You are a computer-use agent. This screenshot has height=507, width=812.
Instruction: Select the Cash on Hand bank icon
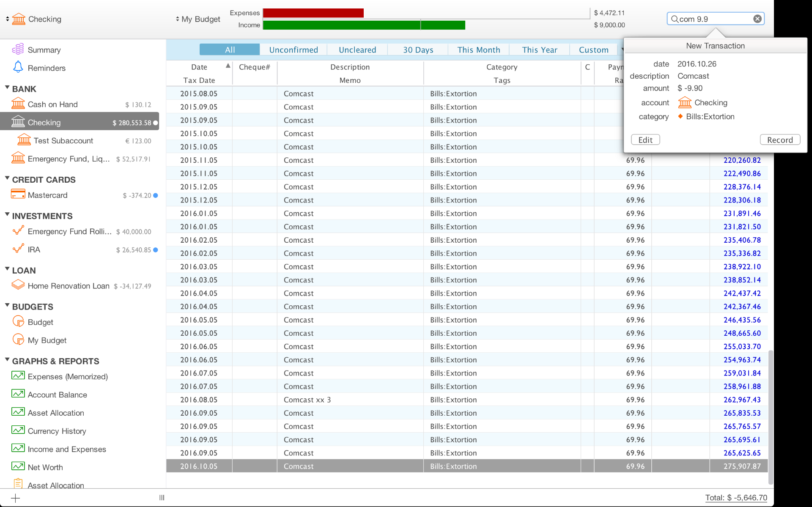tap(18, 104)
